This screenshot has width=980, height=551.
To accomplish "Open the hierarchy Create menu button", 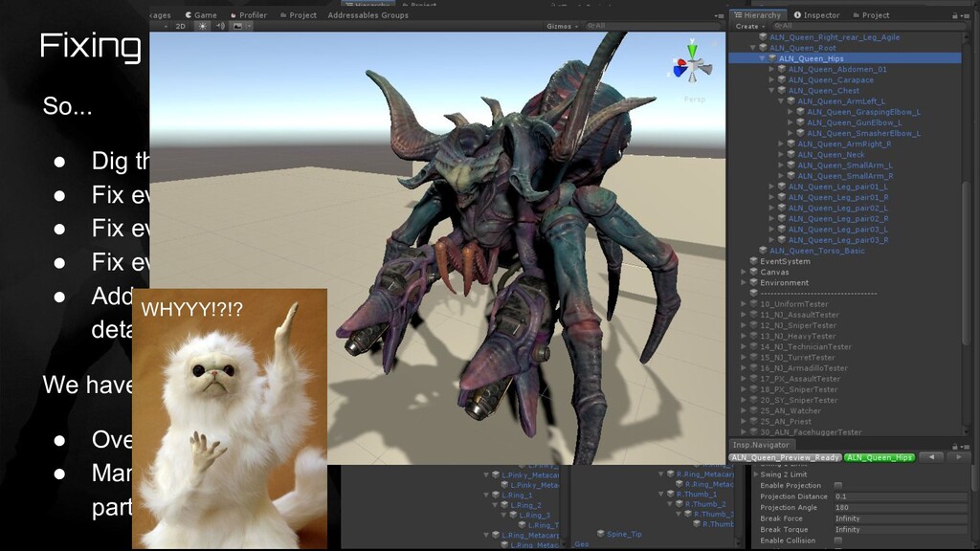I will pyautogui.click(x=748, y=27).
